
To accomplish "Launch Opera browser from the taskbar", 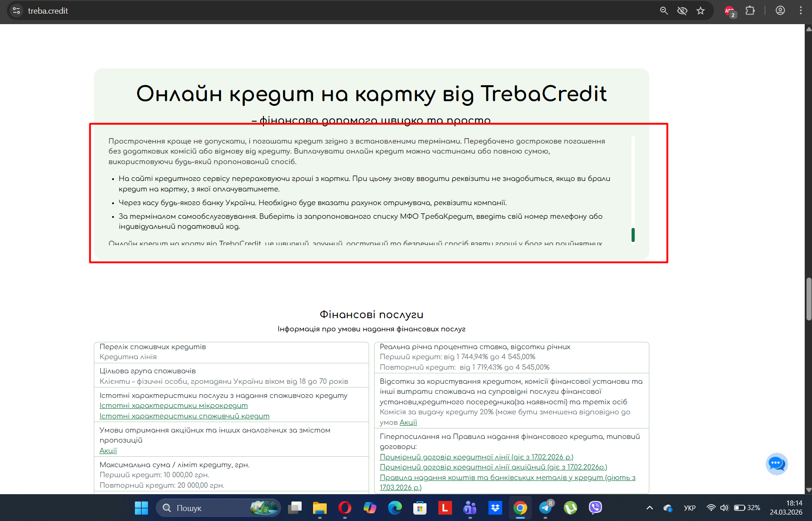I will pos(345,508).
